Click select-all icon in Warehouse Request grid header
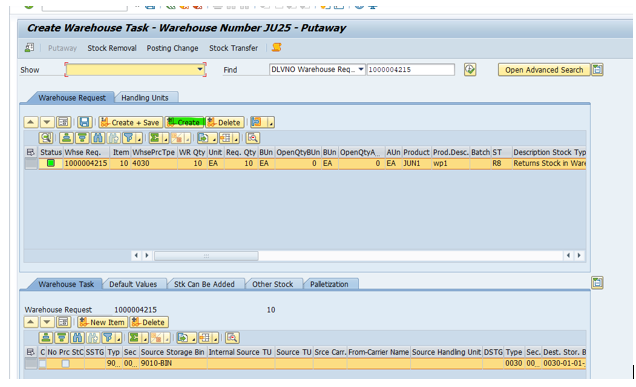The image size is (636, 387). (x=31, y=152)
